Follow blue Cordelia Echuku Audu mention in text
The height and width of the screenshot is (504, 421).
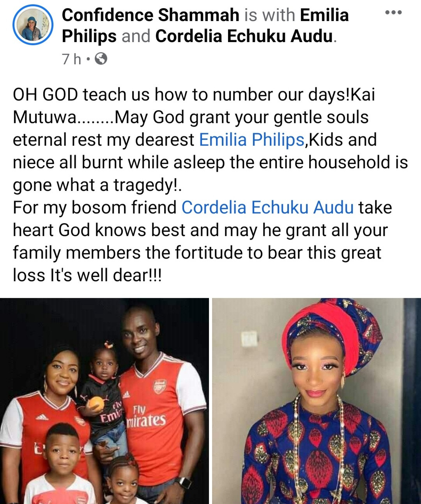[267, 208]
